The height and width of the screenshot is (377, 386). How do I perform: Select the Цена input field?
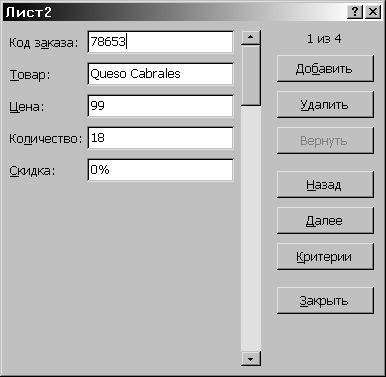(x=160, y=106)
